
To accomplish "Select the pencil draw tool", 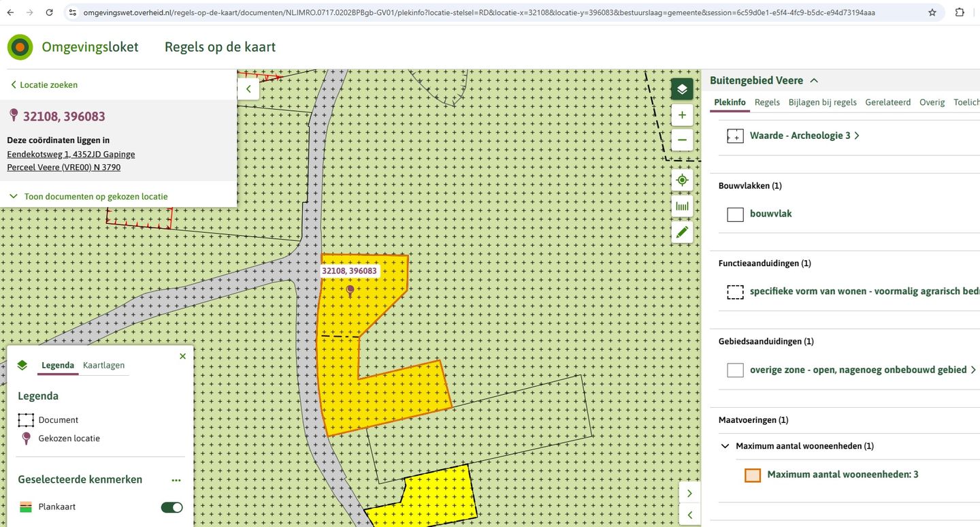I will pos(682,232).
